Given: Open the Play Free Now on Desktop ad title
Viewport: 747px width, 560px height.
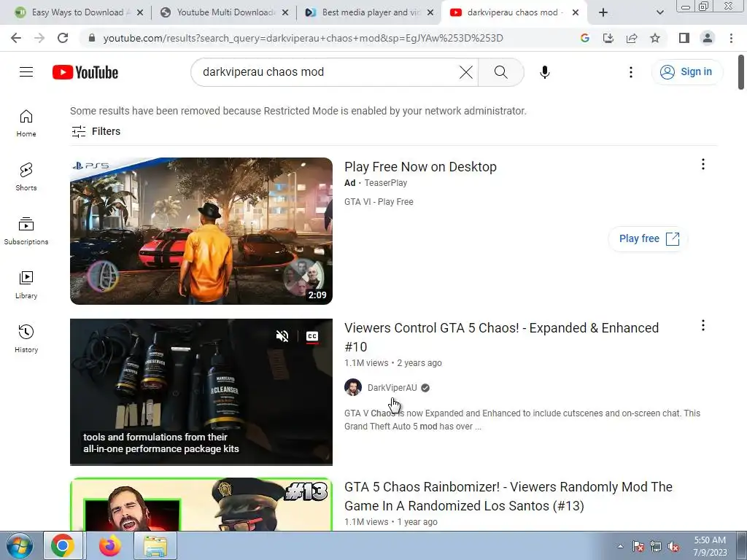Looking at the screenshot, I should click(420, 167).
